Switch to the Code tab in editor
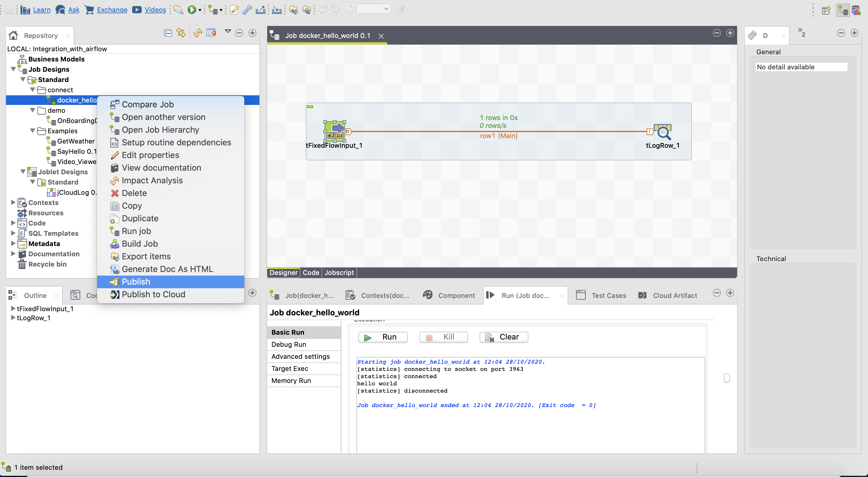This screenshot has width=868, height=477. click(x=310, y=272)
